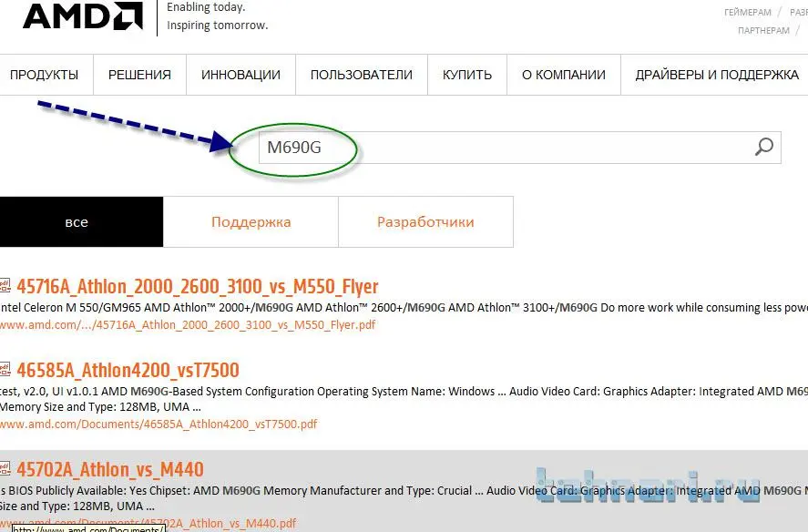Click snippet 'AMD M690G-Based System Configuration'
808x532 pixels.
[x=208, y=392]
